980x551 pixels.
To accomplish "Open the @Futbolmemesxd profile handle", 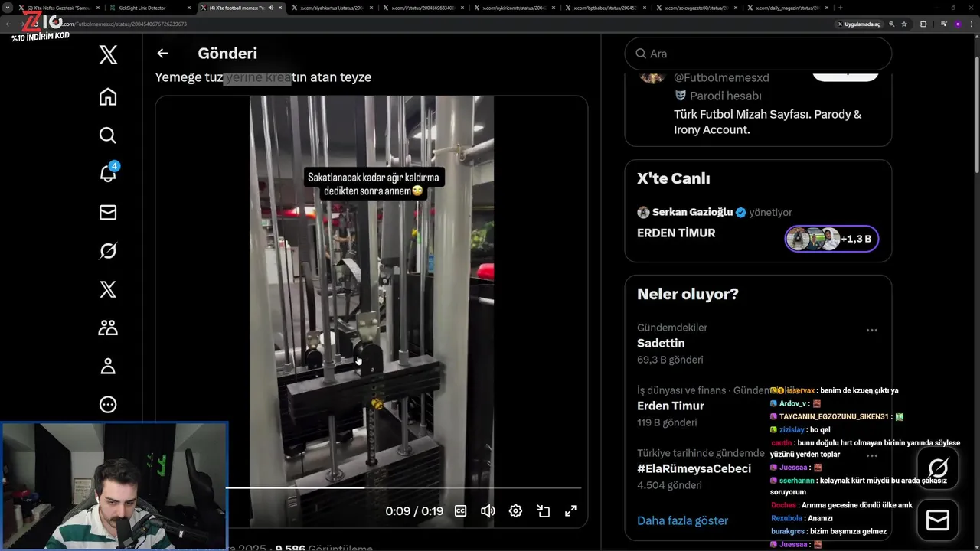I will 721,77.
